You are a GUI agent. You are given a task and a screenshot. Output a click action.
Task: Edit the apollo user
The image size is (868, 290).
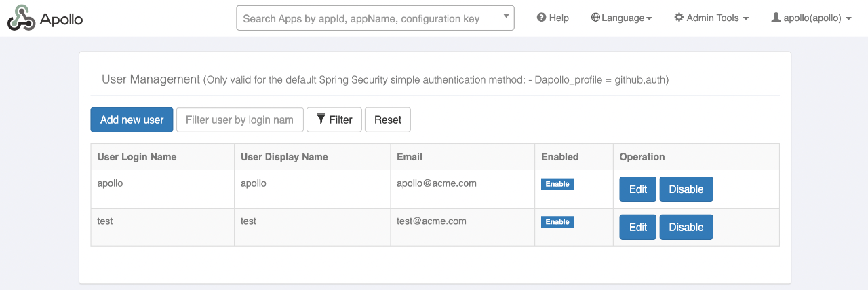click(638, 189)
